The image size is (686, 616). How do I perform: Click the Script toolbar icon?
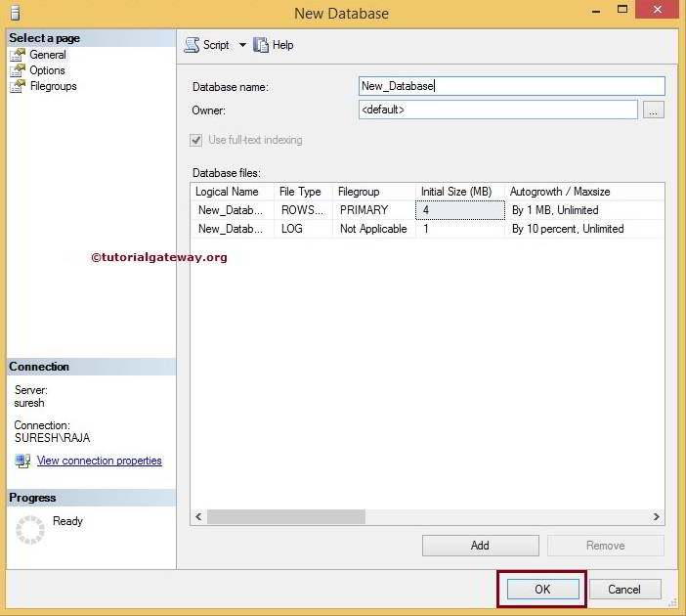coord(193,45)
